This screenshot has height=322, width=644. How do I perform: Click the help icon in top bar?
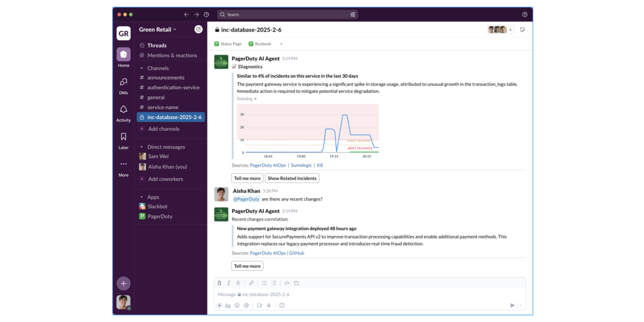pyautogui.click(x=525, y=14)
